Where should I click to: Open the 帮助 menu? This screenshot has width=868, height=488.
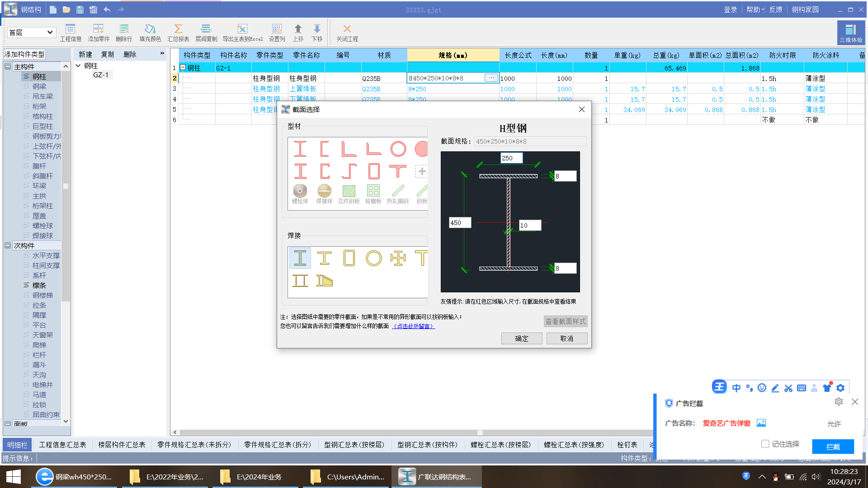pos(753,9)
